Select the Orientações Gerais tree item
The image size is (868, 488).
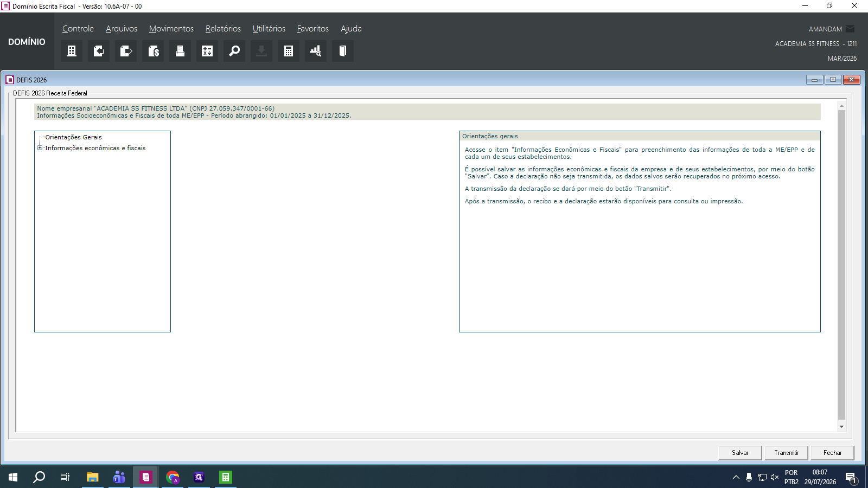73,137
